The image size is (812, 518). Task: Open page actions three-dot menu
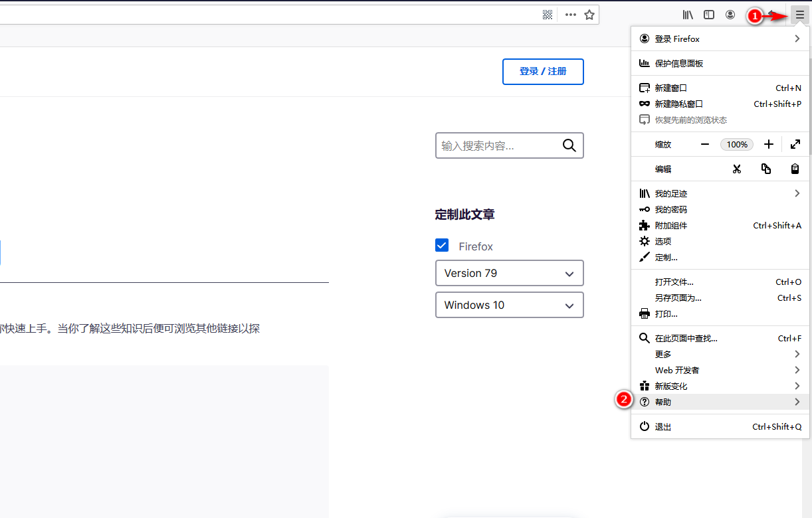571,15
